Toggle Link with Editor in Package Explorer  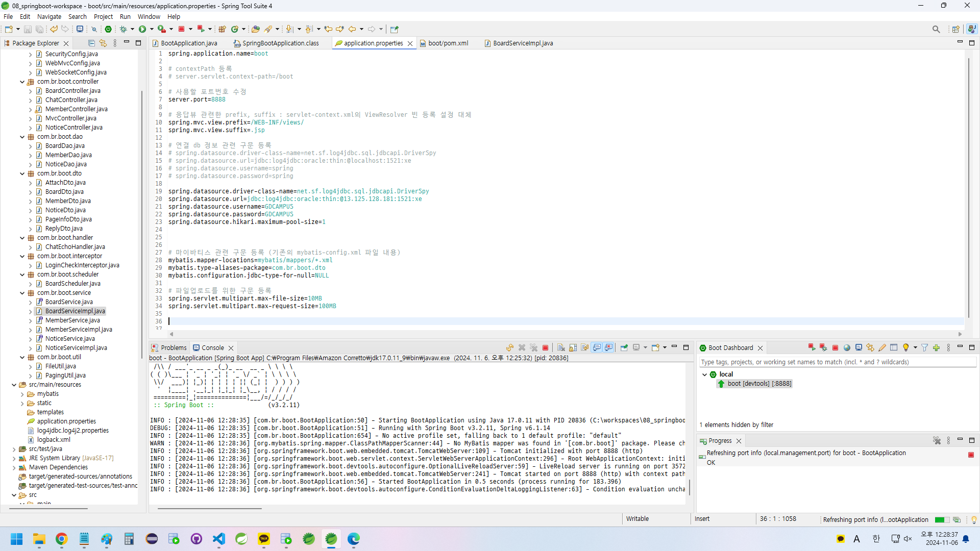[x=103, y=43]
